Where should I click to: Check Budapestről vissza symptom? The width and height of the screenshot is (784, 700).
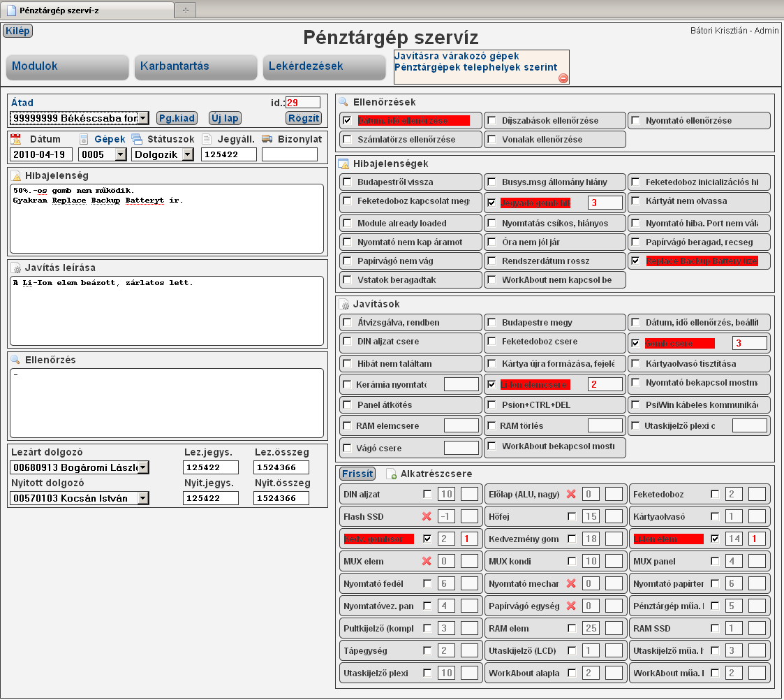point(347,182)
